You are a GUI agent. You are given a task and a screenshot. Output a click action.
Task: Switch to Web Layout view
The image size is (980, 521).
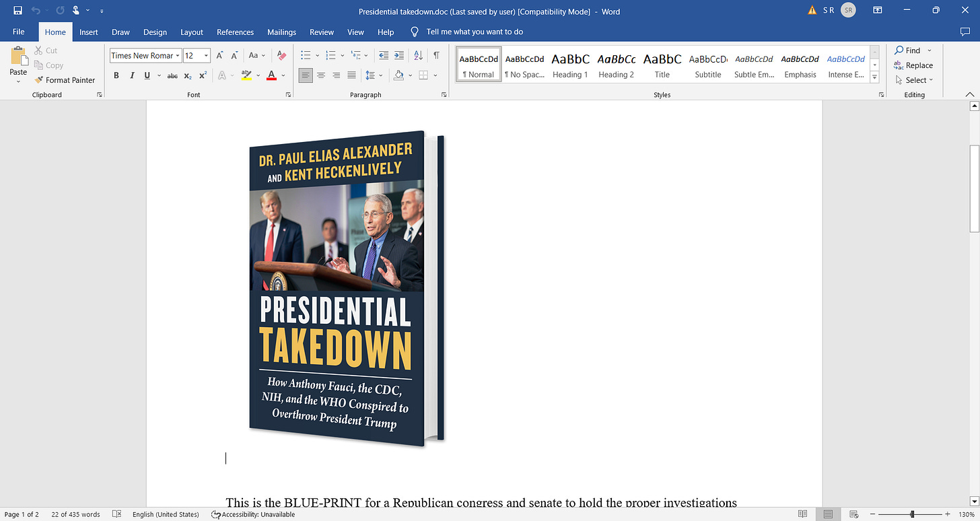pyautogui.click(x=855, y=514)
